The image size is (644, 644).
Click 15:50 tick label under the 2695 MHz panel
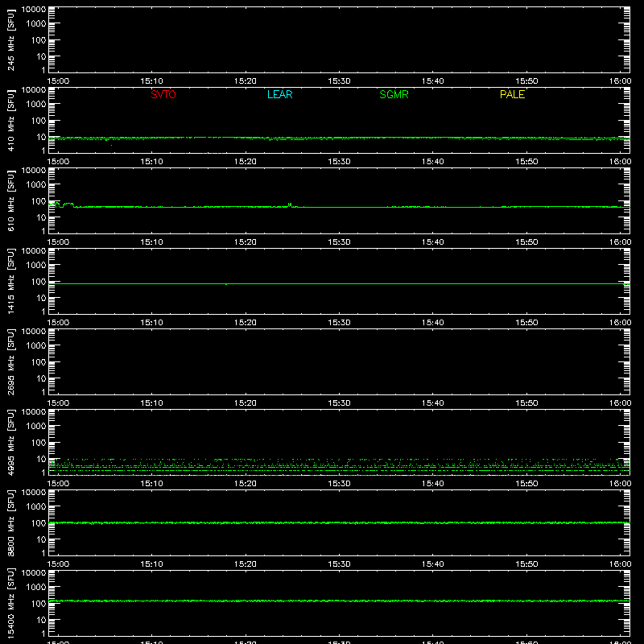click(x=526, y=403)
